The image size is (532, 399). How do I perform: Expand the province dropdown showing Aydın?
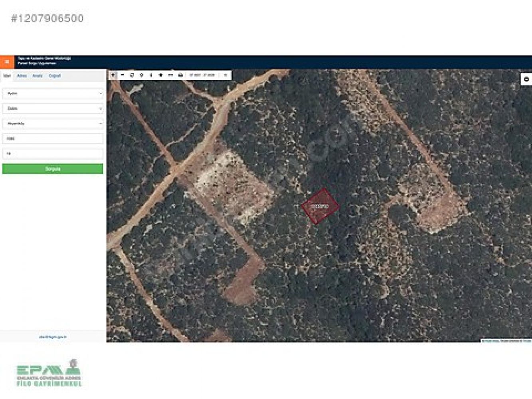53,93
